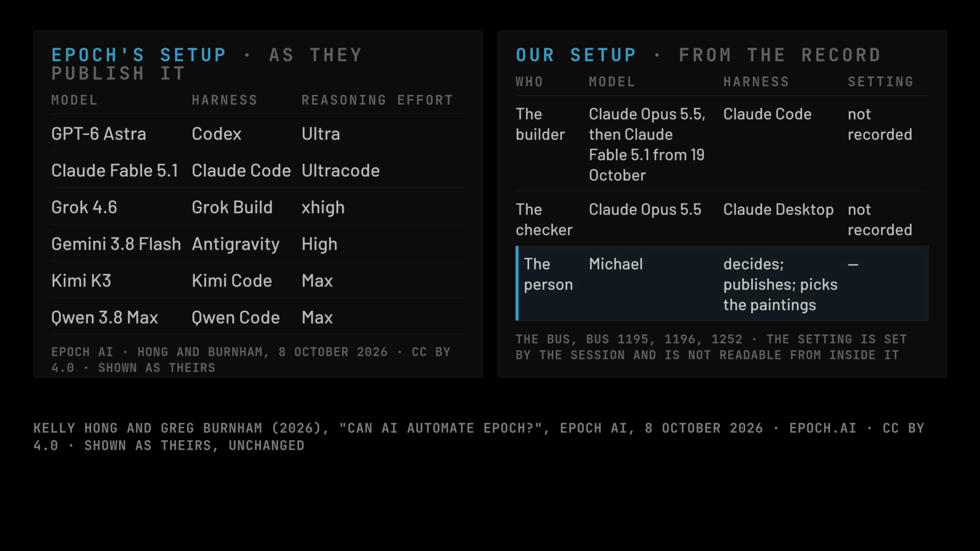The image size is (980, 551).
Task: Click the 'Max' value in Kimi K3 row
Action: (317, 281)
